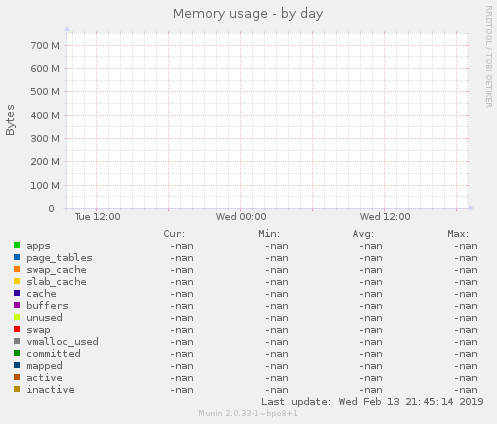Select the 'unused' legend label
Image resolution: width=497 pixels, height=424 pixels.
pos(44,318)
